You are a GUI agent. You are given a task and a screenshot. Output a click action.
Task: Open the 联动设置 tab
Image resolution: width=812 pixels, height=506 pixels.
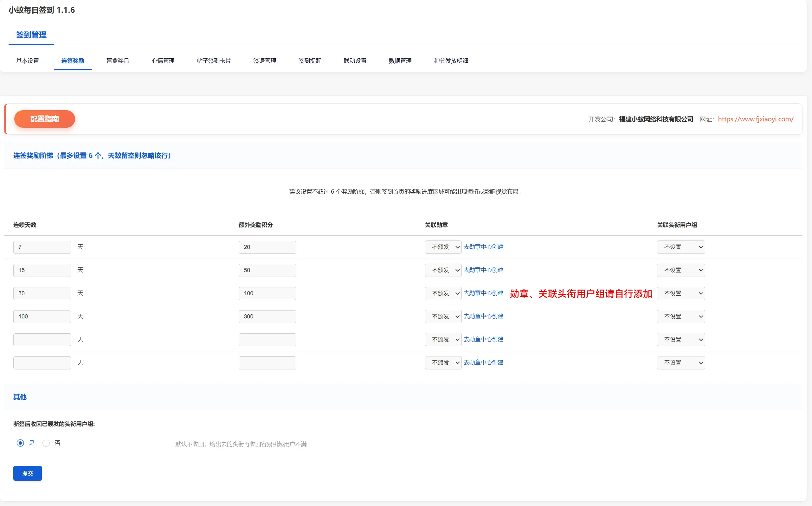[x=355, y=61]
